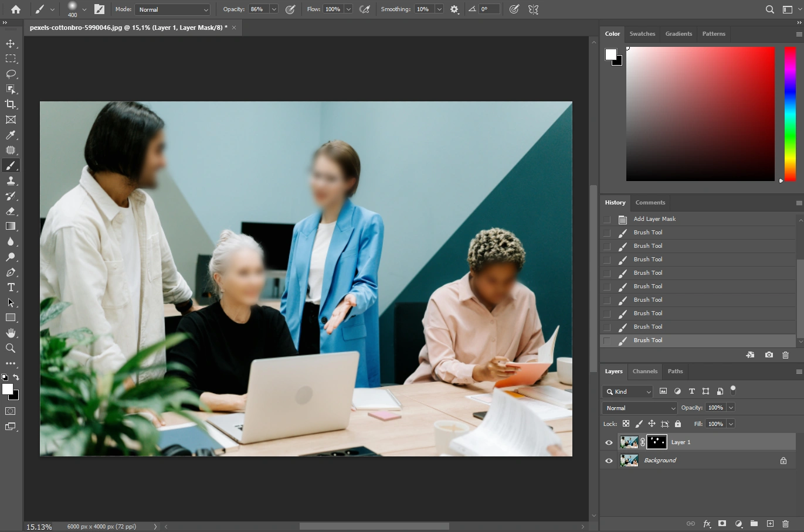The image size is (804, 532).
Task: Open the Search icon in top bar
Action: pos(770,9)
